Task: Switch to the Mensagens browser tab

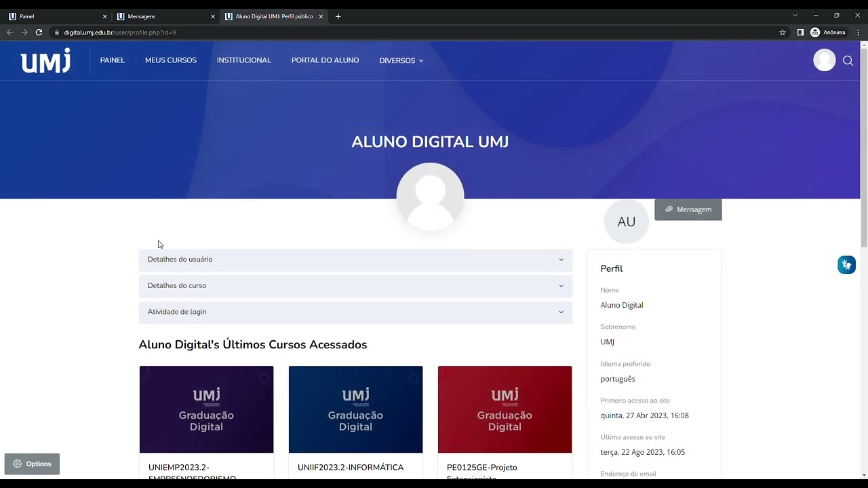Action: (x=165, y=16)
